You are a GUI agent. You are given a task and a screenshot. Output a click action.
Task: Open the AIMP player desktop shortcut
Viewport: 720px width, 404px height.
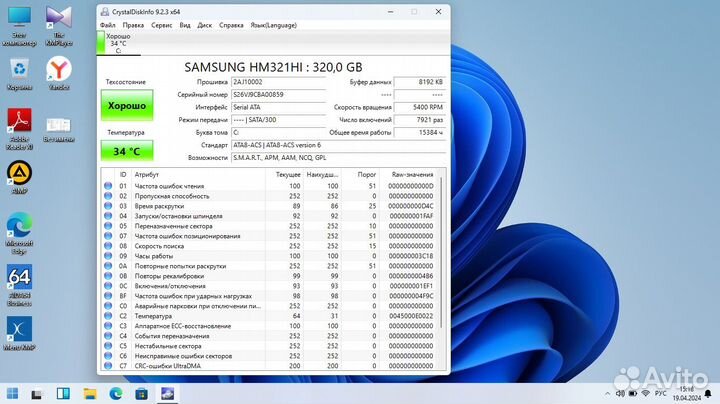(x=19, y=177)
